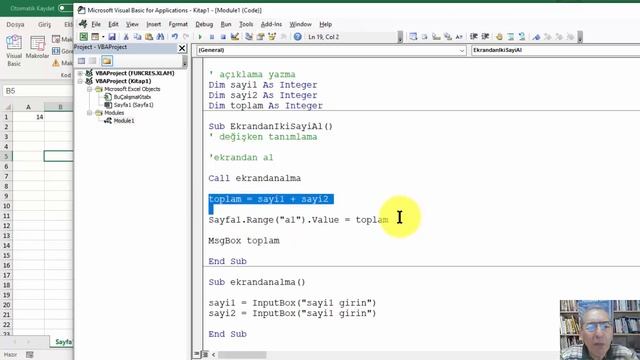Toggle the Design Mode icon

(235, 37)
